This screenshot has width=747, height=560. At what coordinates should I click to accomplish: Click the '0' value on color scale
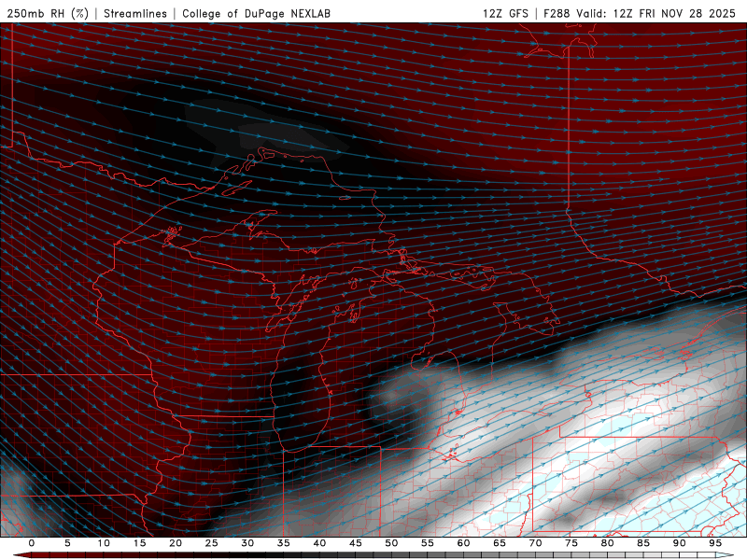coord(32,543)
